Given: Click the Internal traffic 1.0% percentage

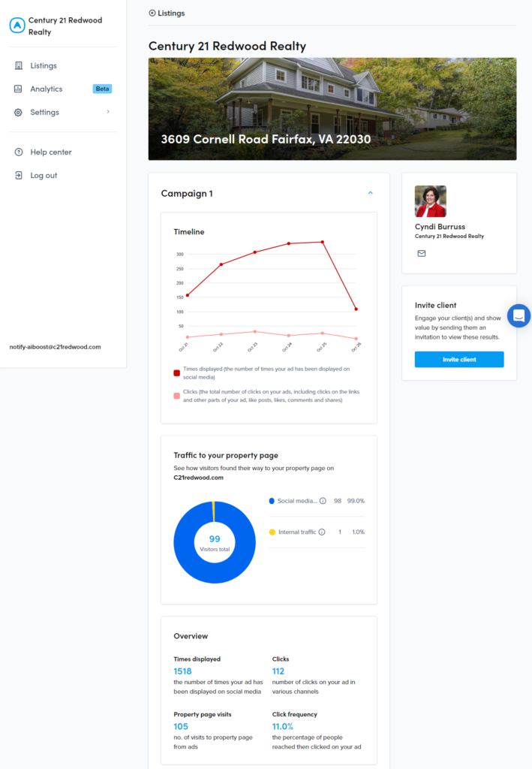Looking at the screenshot, I should (359, 532).
